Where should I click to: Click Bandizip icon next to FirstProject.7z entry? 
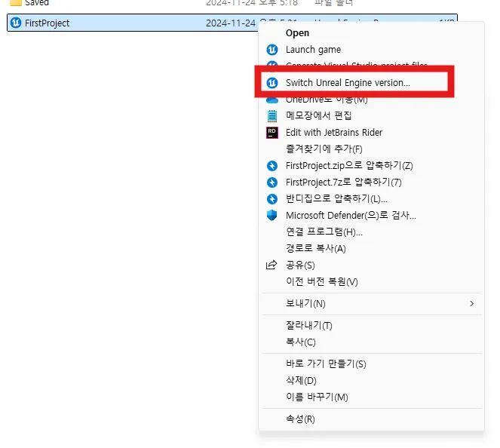coord(272,183)
